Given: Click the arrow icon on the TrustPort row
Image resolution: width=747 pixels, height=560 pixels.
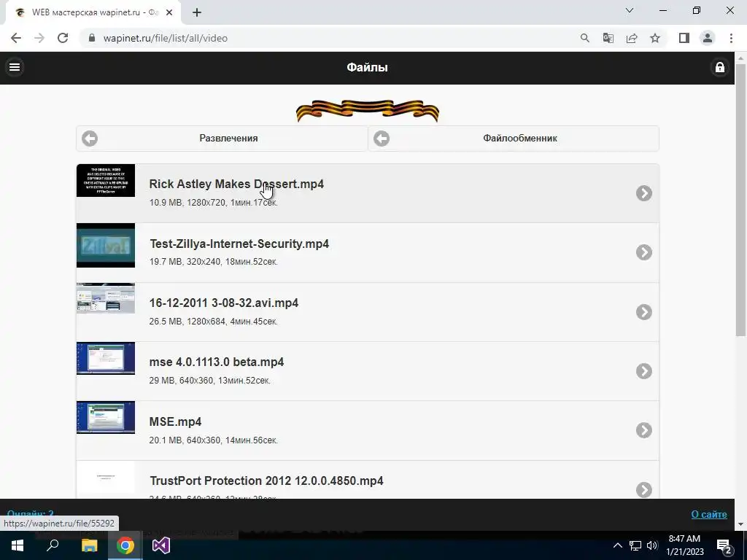Looking at the screenshot, I should click(643, 489).
